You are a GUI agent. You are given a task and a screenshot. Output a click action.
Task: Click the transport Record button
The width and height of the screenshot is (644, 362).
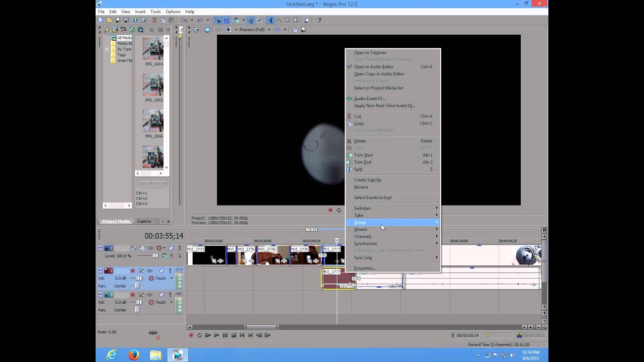191,335
